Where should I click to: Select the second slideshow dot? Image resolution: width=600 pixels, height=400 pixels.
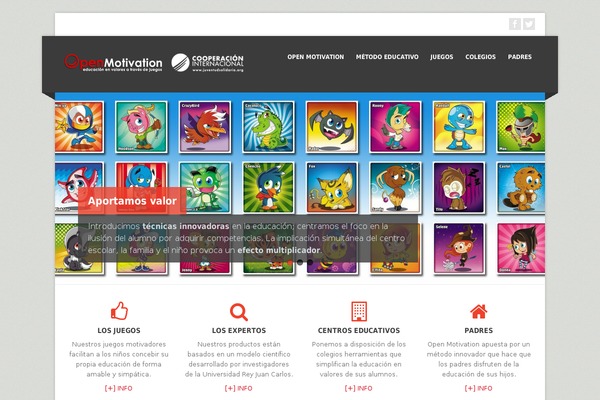[x=300, y=262]
